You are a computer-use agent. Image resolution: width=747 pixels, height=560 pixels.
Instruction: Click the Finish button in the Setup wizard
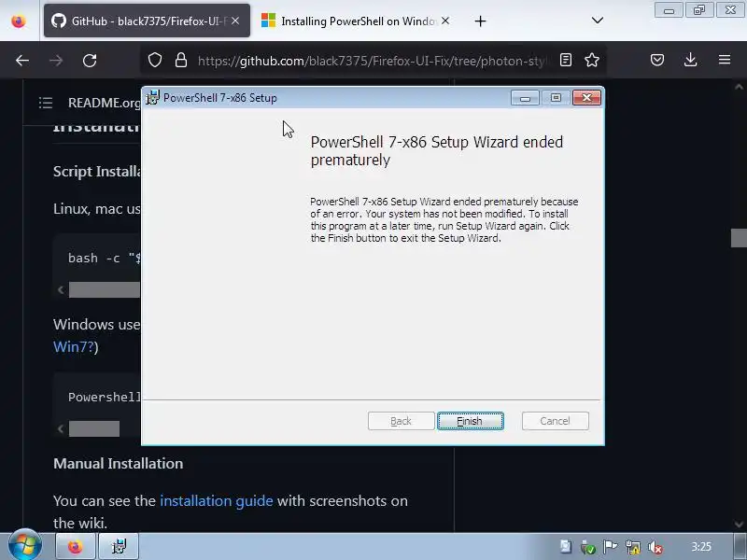471,421
